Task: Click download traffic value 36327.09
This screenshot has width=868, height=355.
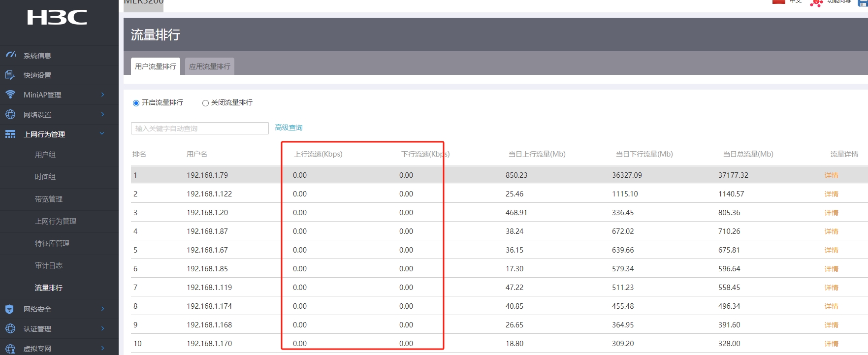Action: [x=627, y=175]
